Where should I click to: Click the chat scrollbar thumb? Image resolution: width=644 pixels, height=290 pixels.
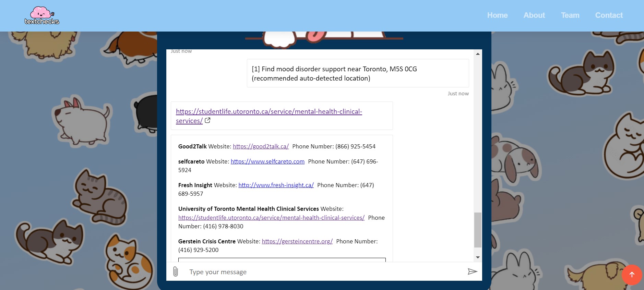[x=478, y=230]
